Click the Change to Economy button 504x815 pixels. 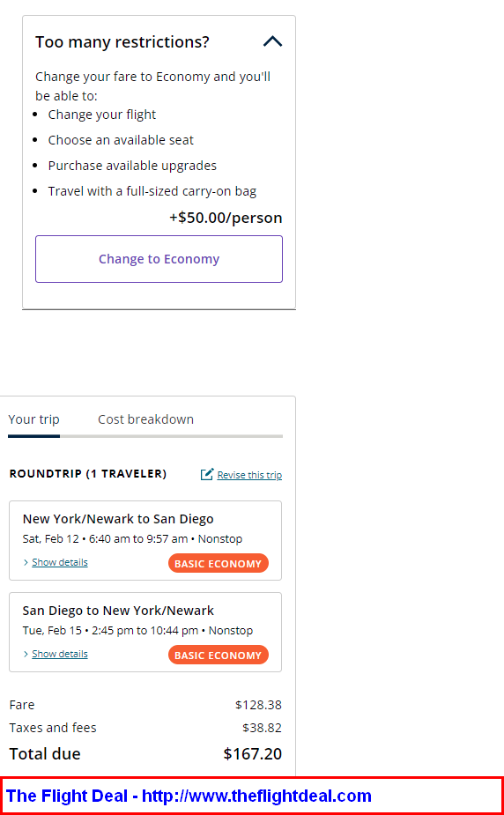tap(159, 259)
